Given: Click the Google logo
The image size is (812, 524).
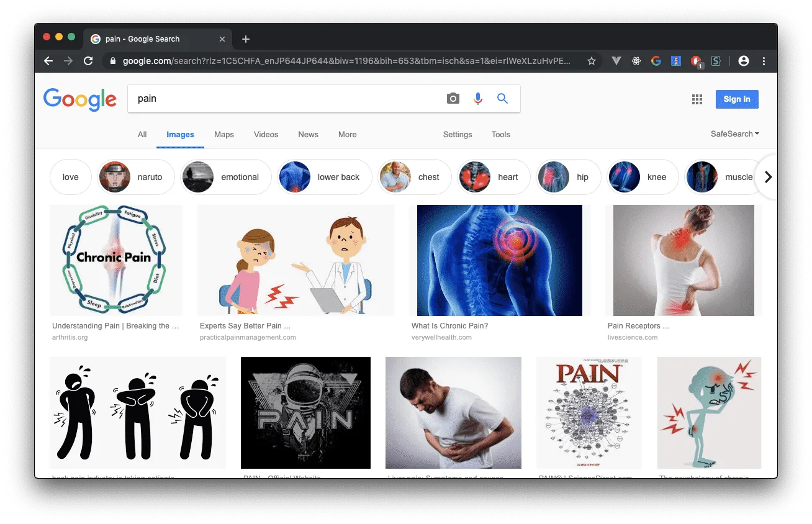Looking at the screenshot, I should coord(80,99).
